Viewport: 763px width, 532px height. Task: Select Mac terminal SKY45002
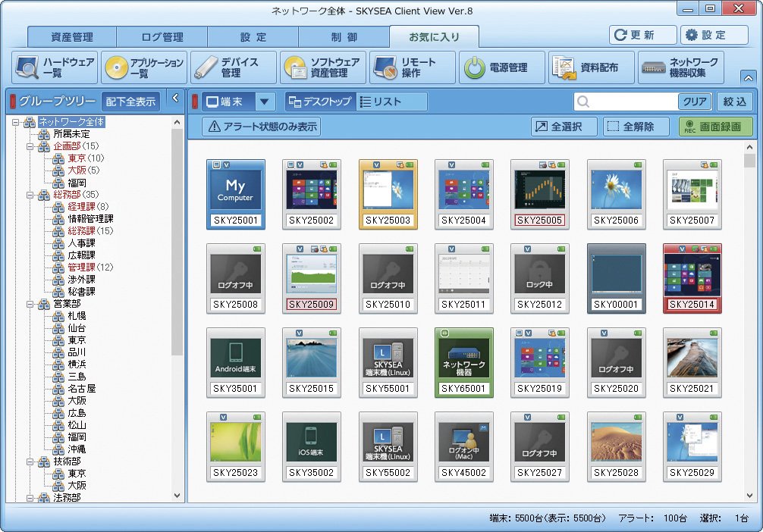pos(463,447)
